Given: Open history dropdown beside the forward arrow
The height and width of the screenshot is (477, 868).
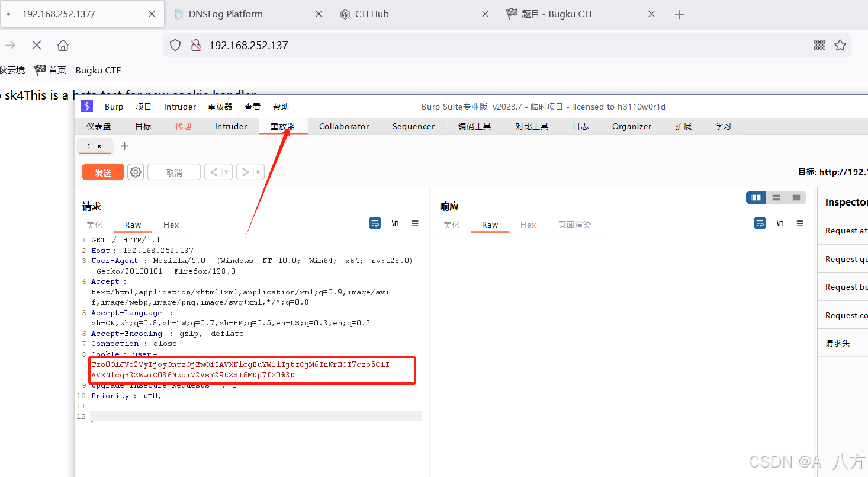Looking at the screenshot, I should (x=258, y=172).
